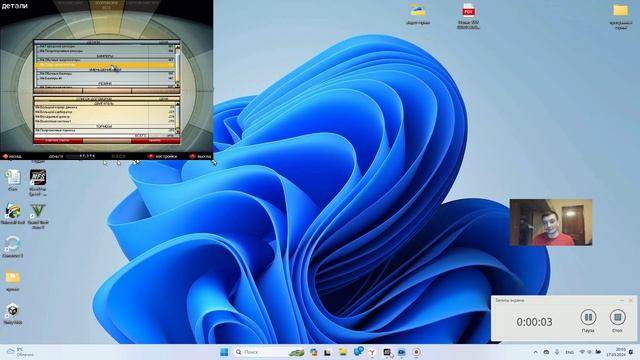Image resolution: width=640 pixels, height=360 pixels.
Task: Open File Explorer from the taskbar
Action: pyautogui.click(x=342, y=352)
